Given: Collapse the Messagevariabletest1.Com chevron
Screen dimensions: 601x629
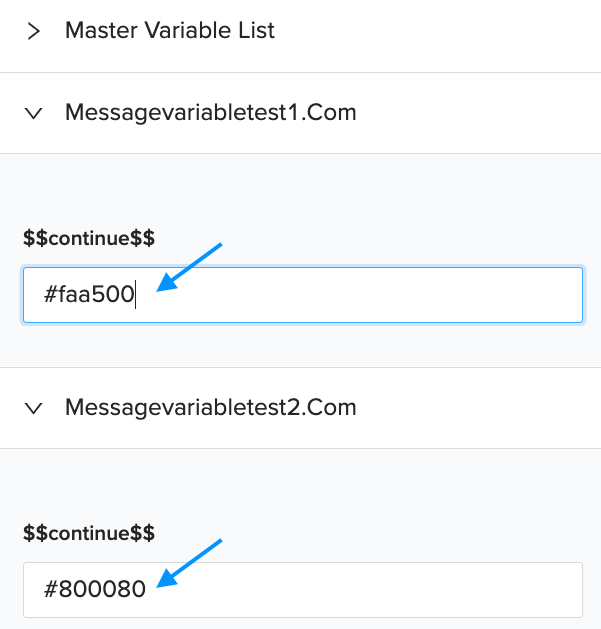Looking at the screenshot, I should pyautogui.click(x=34, y=113).
